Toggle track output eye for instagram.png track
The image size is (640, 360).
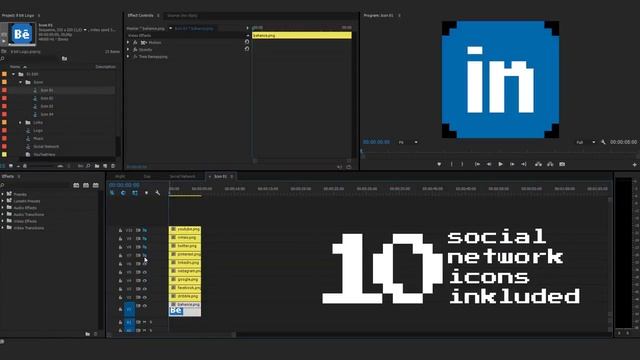144,272
